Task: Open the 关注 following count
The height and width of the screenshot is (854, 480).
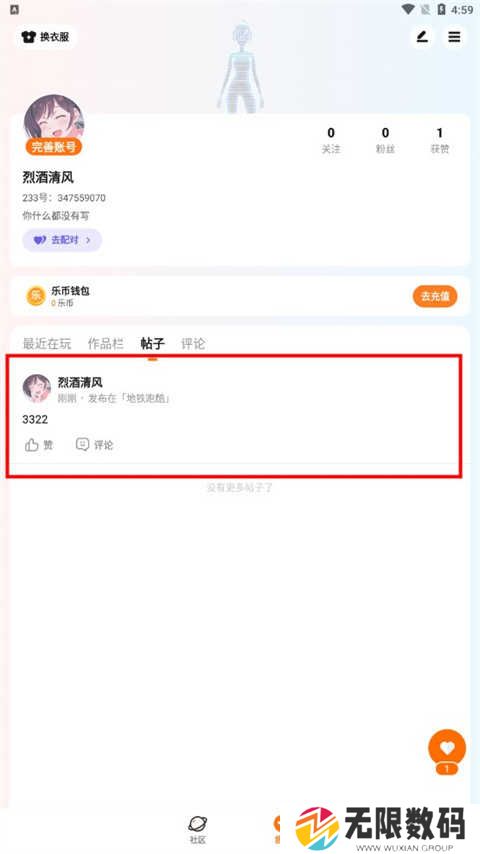Action: click(x=331, y=140)
